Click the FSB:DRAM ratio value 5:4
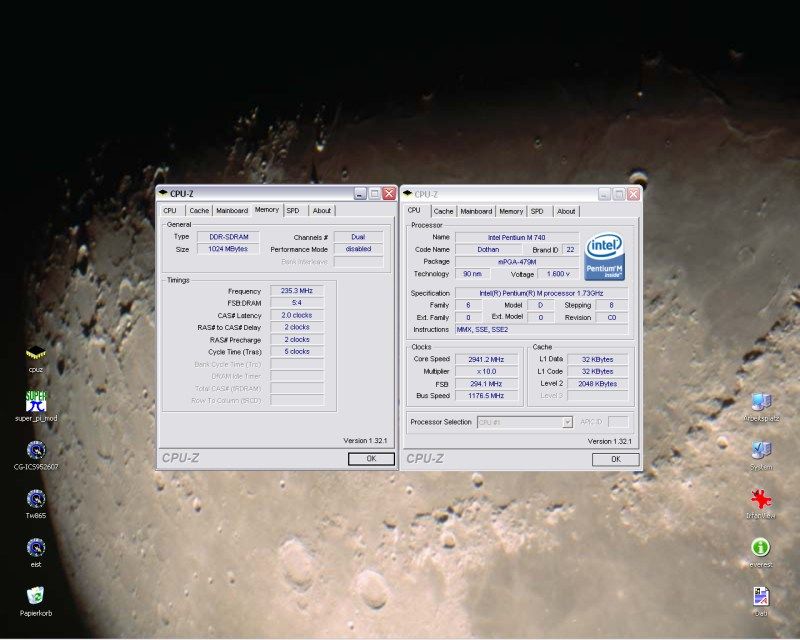 pos(297,303)
